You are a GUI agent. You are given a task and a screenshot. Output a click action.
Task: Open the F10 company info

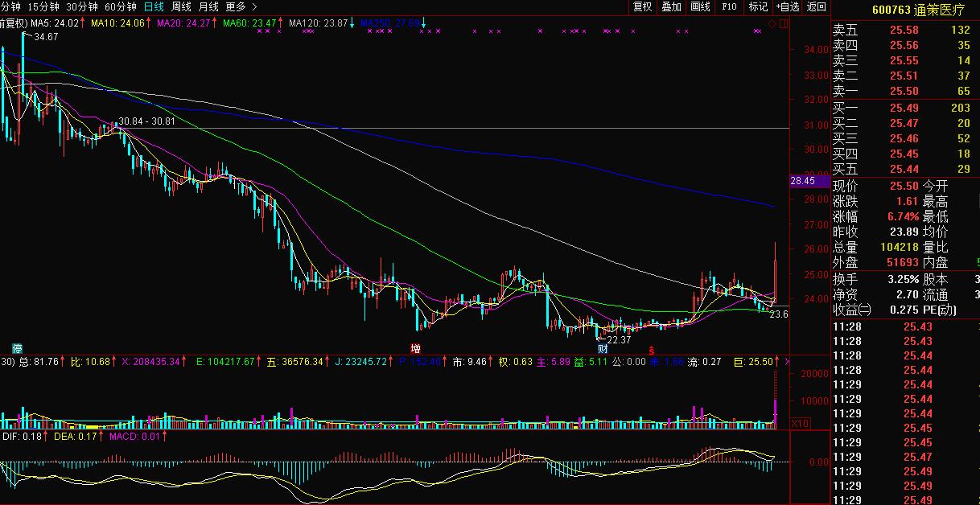pyautogui.click(x=729, y=6)
